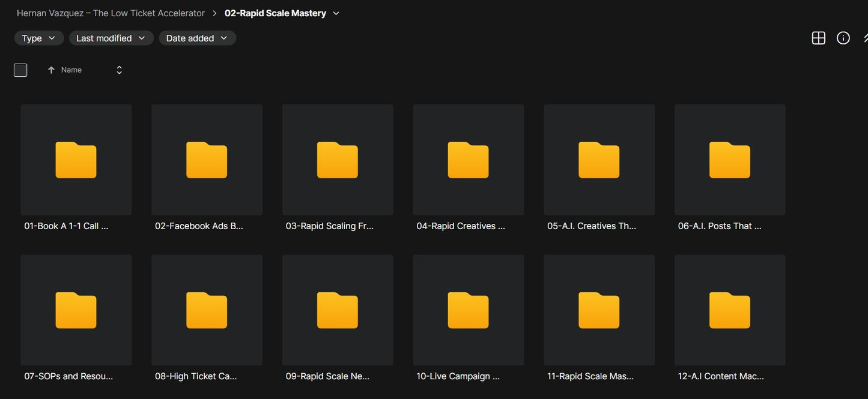Expand the Last modified filter dropdown
The width and height of the screenshot is (868, 399).
pos(111,38)
